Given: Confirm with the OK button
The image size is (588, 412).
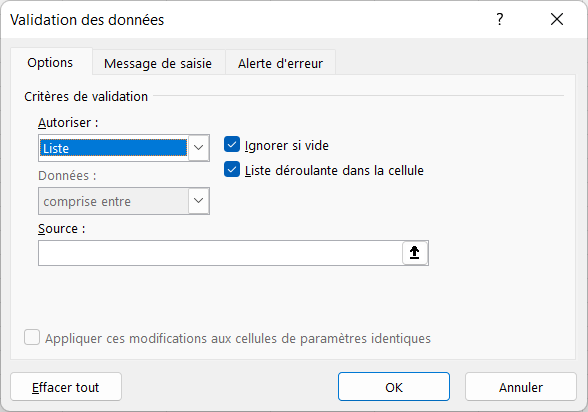Looking at the screenshot, I should point(394,387).
